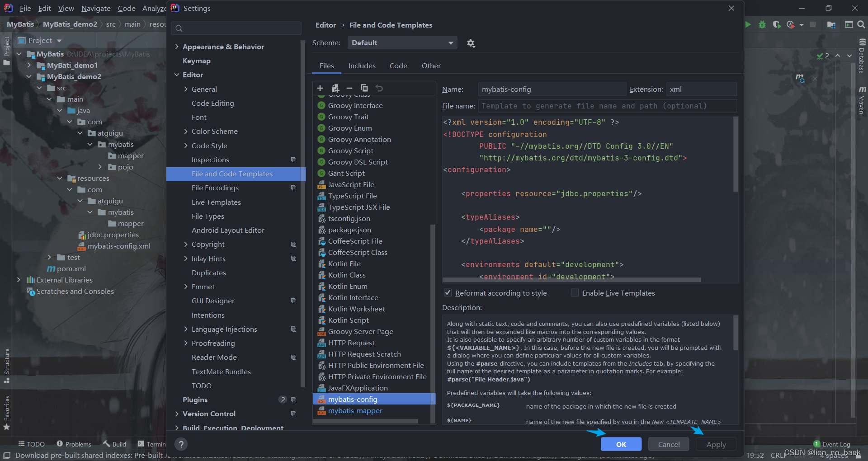Click the Reset to Default icon
The width and height of the screenshot is (868, 461).
tap(379, 88)
